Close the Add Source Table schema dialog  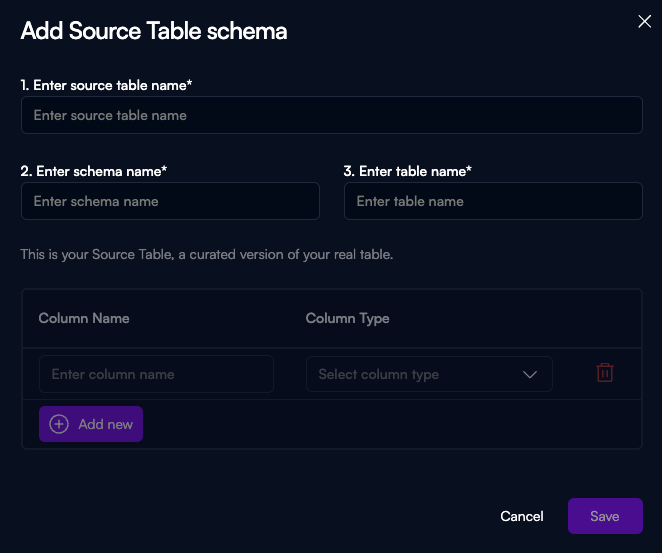(645, 22)
